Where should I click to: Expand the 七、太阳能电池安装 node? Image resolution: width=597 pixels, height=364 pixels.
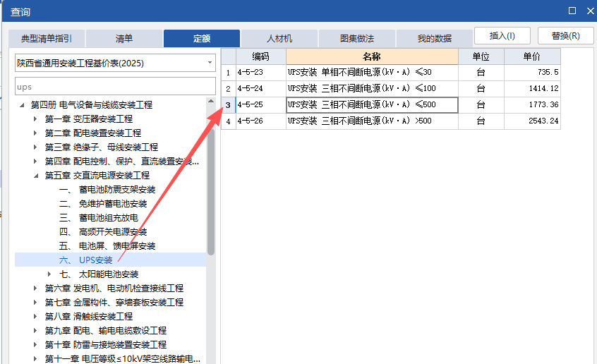click(x=49, y=274)
